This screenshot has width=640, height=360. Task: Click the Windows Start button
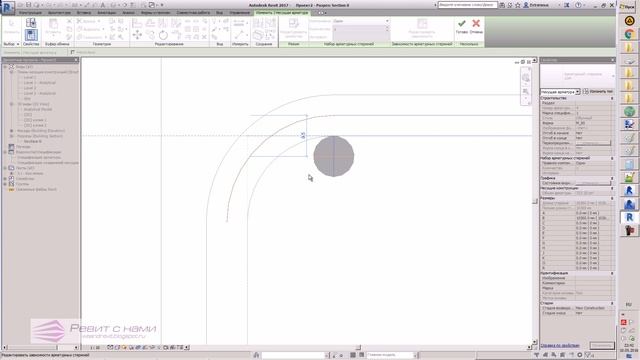(628, 7)
